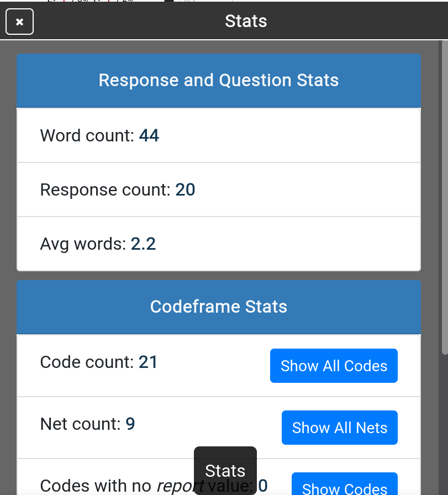Click the Code count label

click(x=87, y=362)
